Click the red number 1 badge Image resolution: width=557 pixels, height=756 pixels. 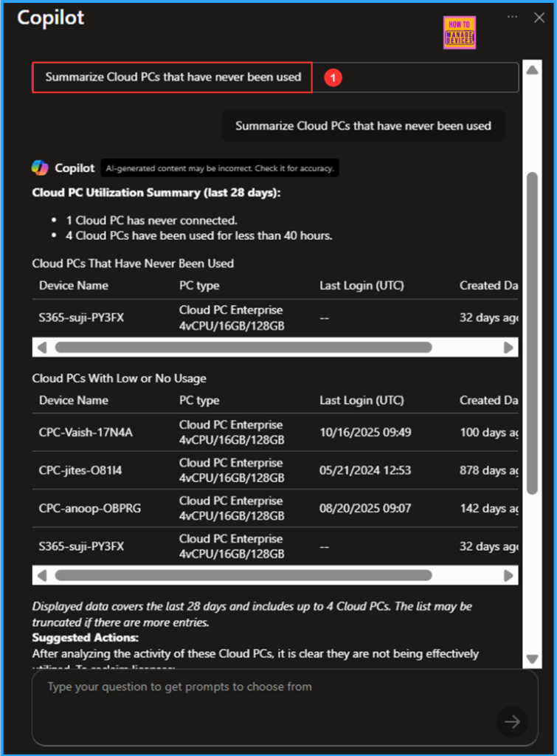click(x=333, y=78)
